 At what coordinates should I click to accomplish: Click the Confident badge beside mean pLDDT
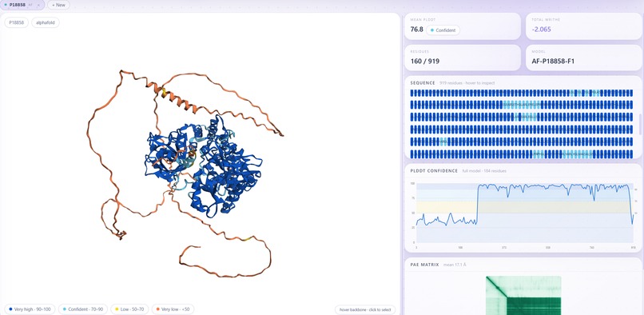click(x=443, y=30)
